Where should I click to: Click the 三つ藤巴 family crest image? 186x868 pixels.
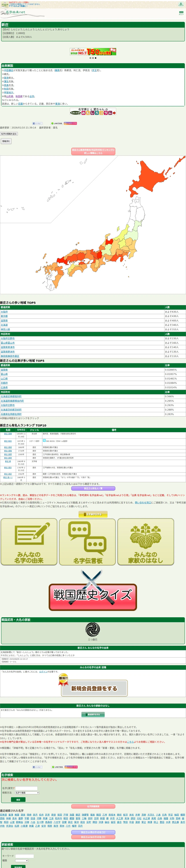93,629
